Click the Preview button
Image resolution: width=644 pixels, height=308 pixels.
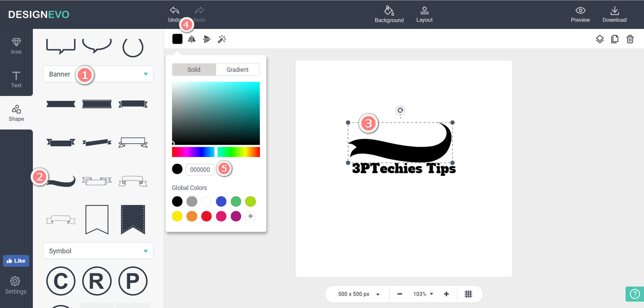coord(580,14)
